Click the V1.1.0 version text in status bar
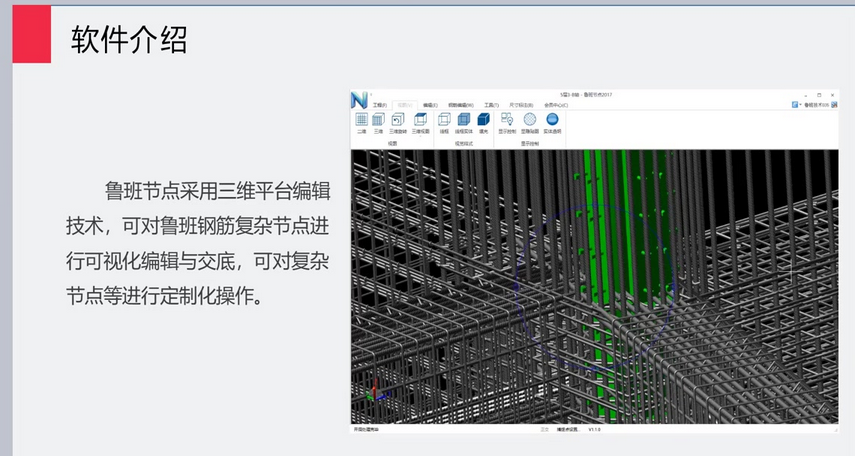The image size is (855, 456). point(594,430)
